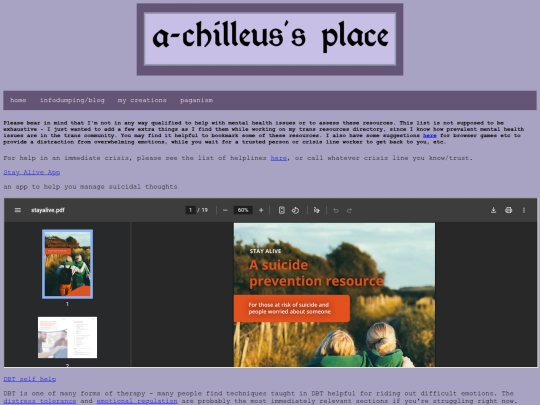
Task: Follow the distress tolerance link
Action: point(40,401)
